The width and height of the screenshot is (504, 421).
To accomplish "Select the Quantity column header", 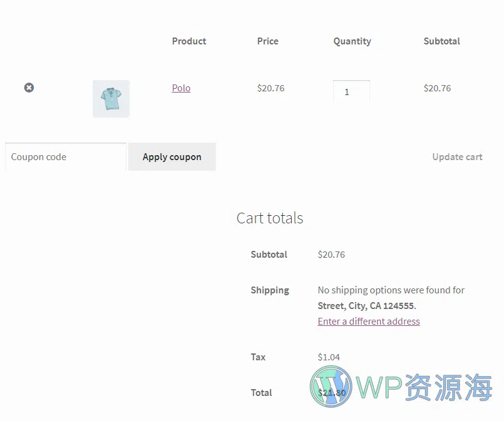I will [352, 41].
